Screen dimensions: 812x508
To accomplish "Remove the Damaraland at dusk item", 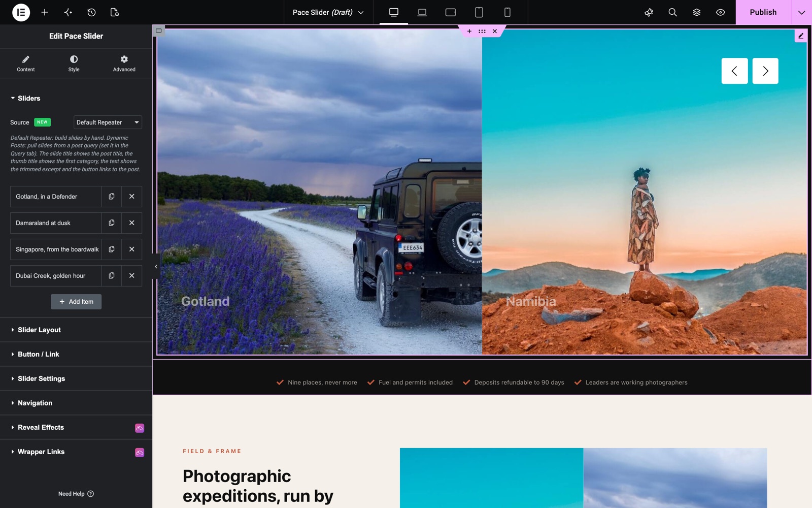I will click(x=132, y=223).
